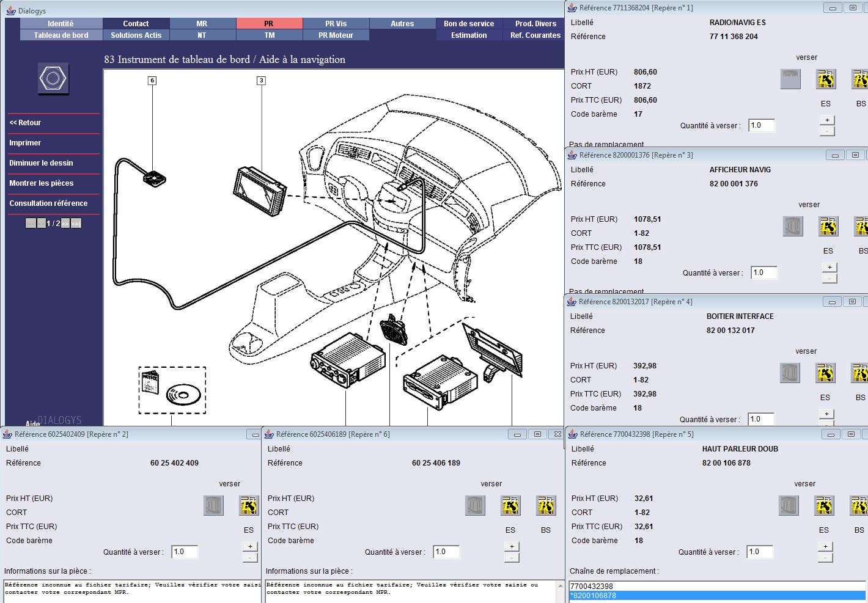This screenshot has width=868, height=603.
Task: Open the PR Moteur tab
Action: coord(336,35)
